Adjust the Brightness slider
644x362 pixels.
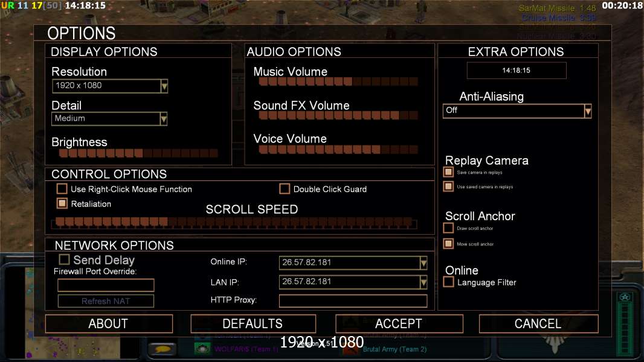click(x=138, y=153)
